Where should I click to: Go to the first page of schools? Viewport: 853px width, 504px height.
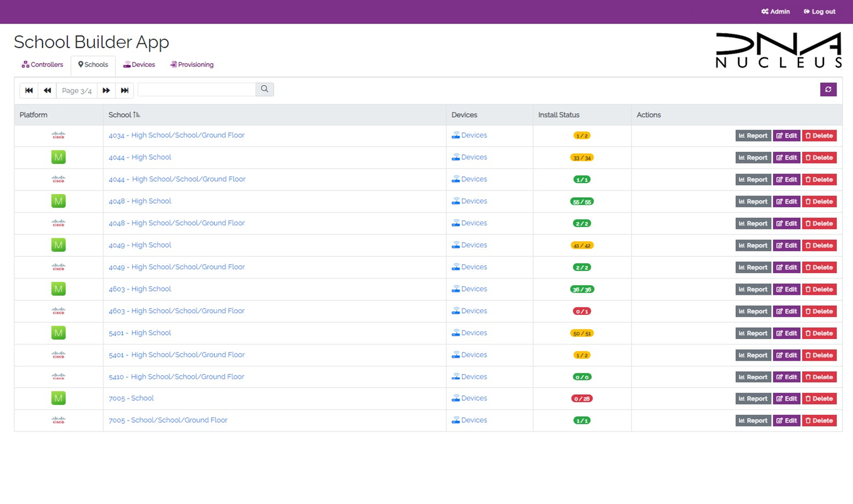[x=28, y=90]
